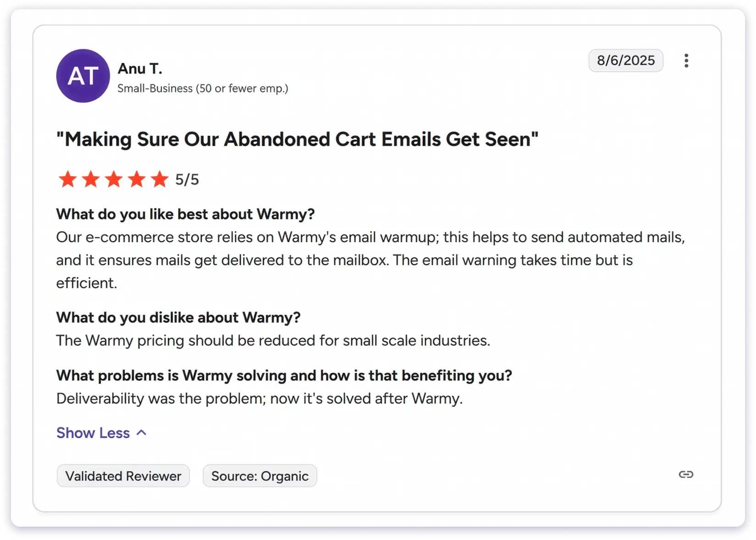Click the third red rating star
756x540 pixels.
click(x=114, y=179)
